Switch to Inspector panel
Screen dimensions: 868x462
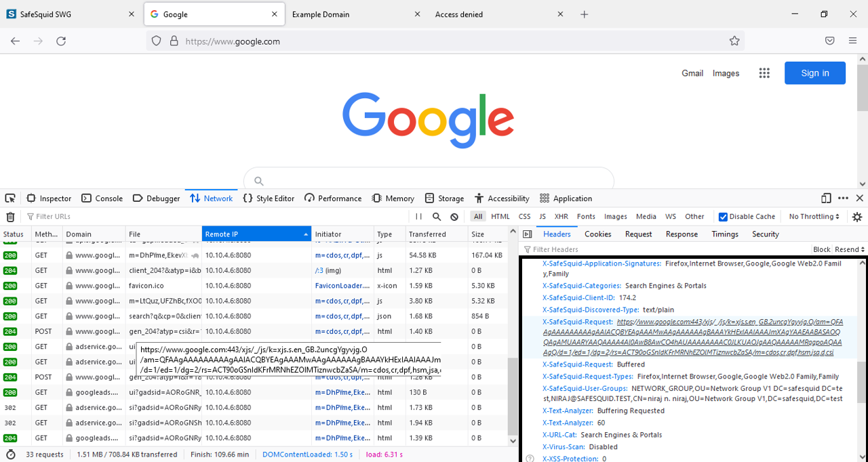49,198
